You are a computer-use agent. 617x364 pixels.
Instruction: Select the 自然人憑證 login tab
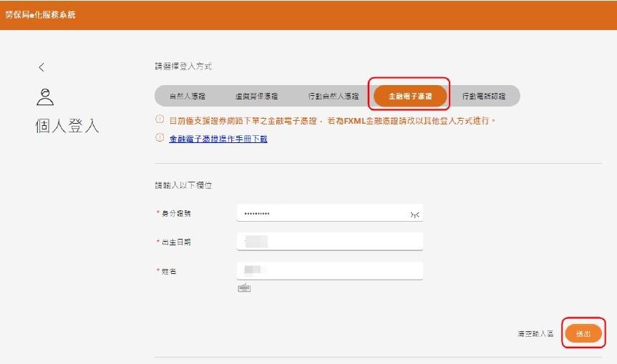click(x=188, y=96)
